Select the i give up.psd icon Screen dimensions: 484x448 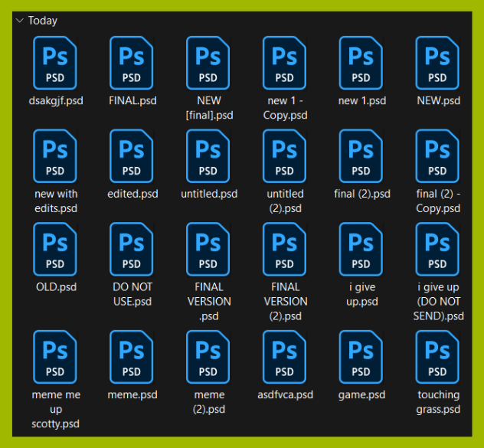click(361, 250)
